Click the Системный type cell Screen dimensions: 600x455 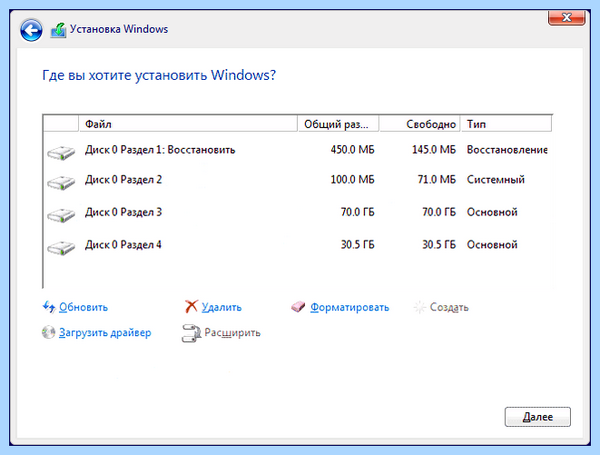(496, 180)
